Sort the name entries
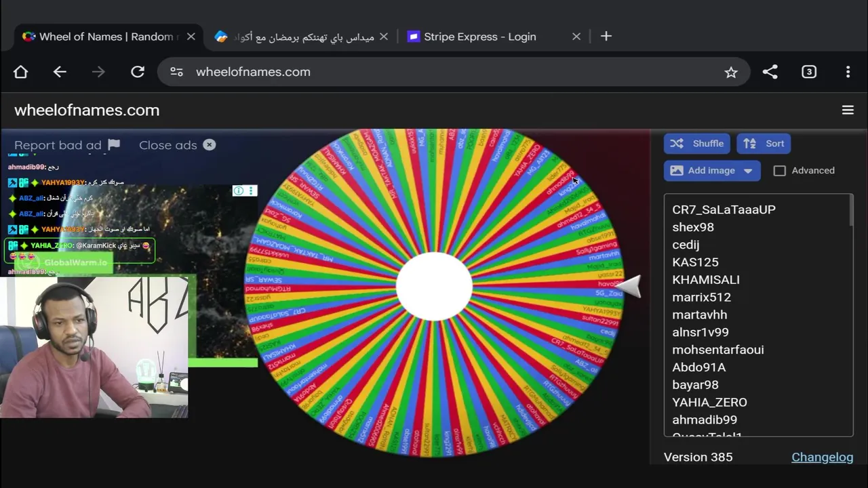This screenshot has width=868, height=488. [x=764, y=144]
